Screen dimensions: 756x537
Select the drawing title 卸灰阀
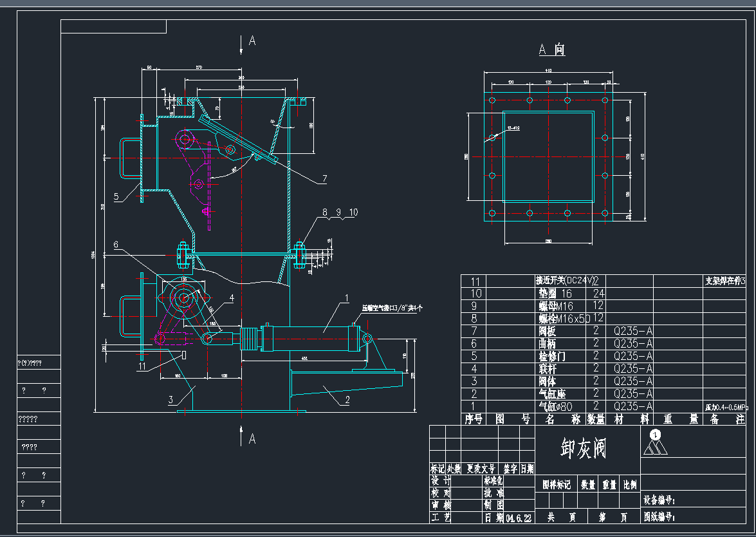[x=585, y=448]
